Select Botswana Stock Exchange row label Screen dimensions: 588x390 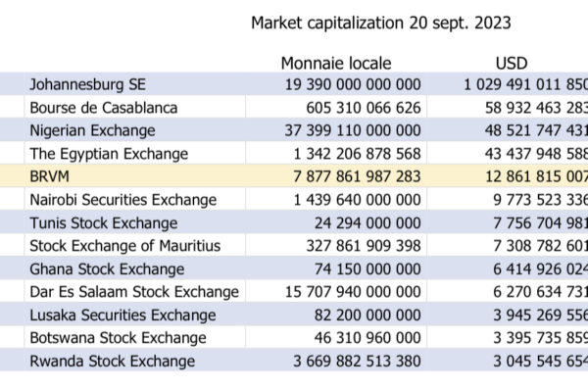[x=118, y=338]
